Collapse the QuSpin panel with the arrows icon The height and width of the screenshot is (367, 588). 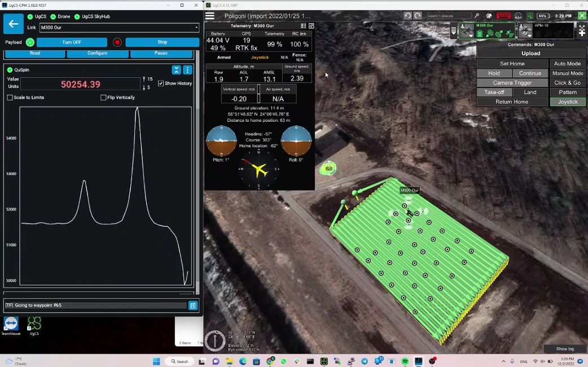tap(177, 70)
